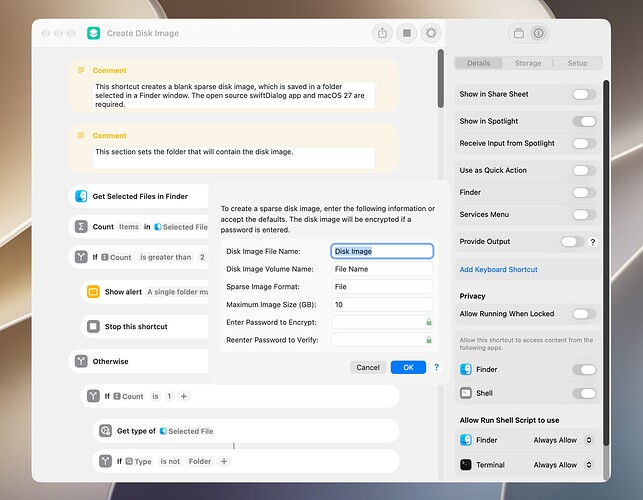Click the Sparse Image Format field
The image size is (643, 500).
[382, 287]
